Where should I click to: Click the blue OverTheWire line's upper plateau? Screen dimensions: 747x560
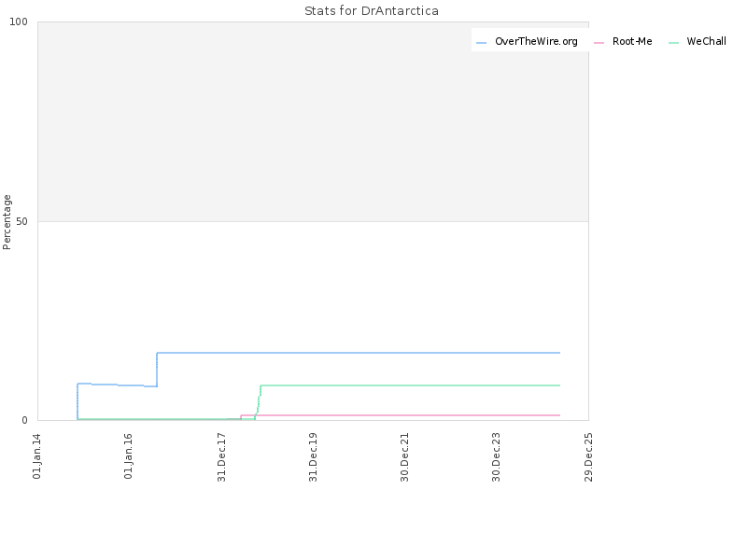pos(359,353)
